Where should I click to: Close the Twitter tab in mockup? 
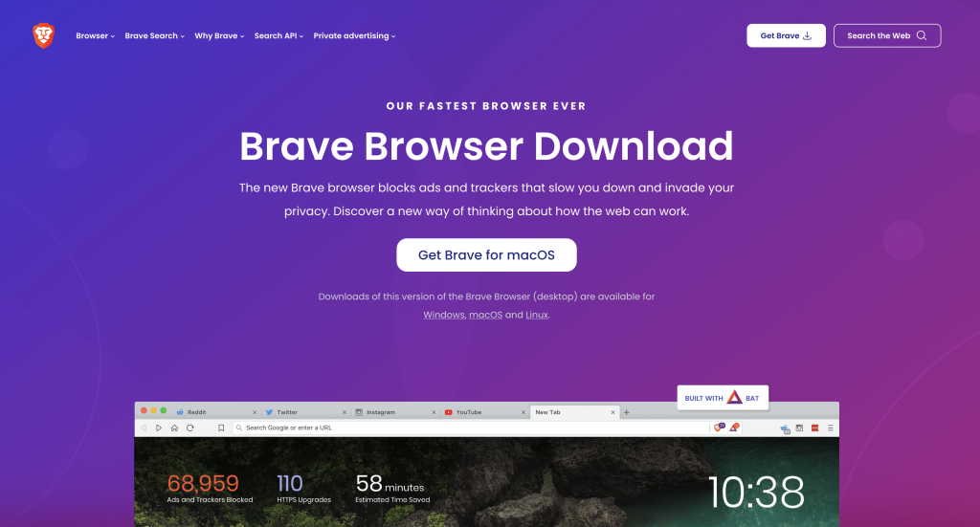tap(344, 412)
